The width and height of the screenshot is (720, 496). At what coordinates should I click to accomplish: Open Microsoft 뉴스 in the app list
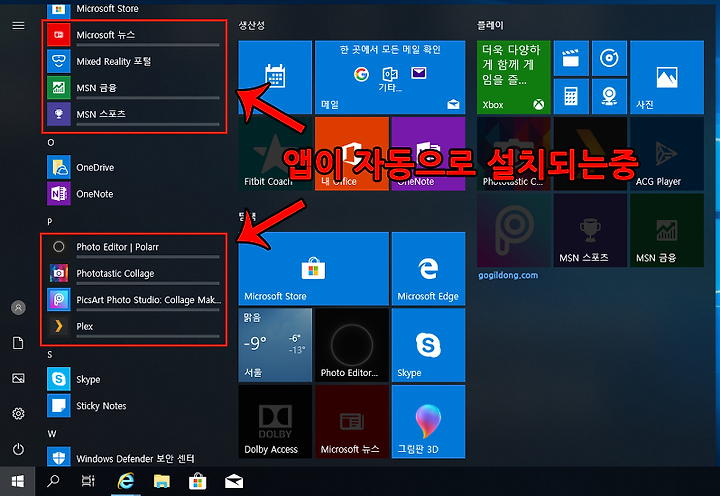pos(134,35)
